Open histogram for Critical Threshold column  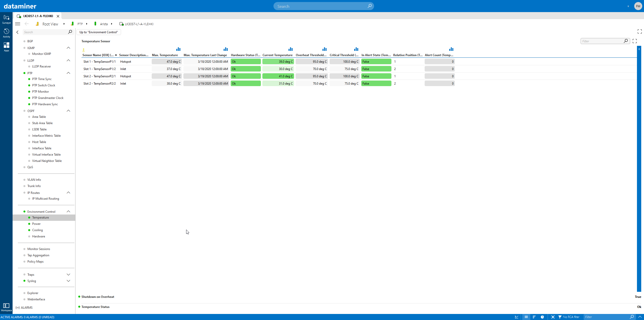(x=356, y=49)
